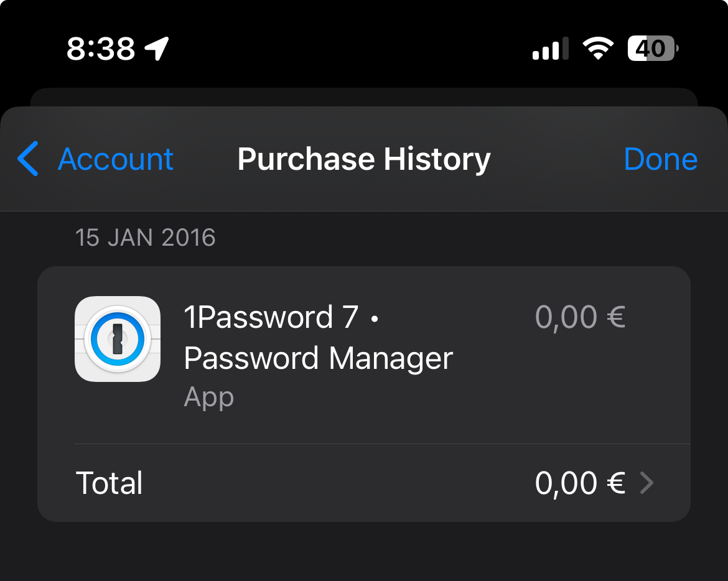
Task: Expand the Total row details
Action: (364, 483)
